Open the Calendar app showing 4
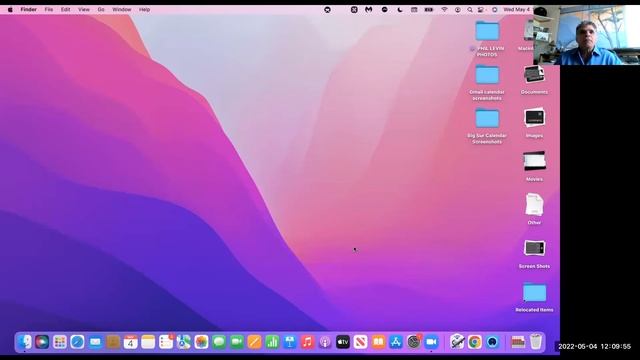This screenshot has width=640, height=360. coord(131,342)
